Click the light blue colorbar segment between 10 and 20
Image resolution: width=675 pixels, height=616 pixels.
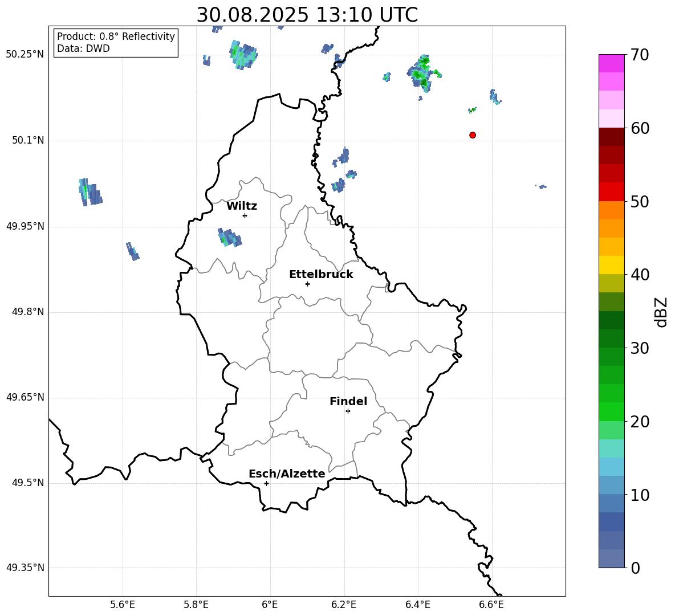(612, 467)
